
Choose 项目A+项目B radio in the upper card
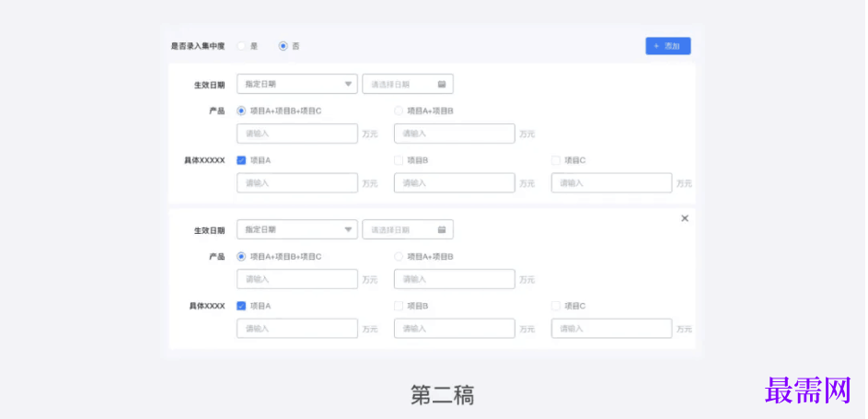tap(399, 111)
